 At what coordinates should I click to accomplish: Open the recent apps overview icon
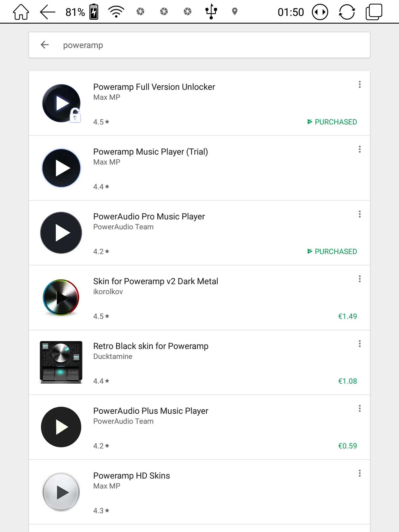(x=374, y=12)
